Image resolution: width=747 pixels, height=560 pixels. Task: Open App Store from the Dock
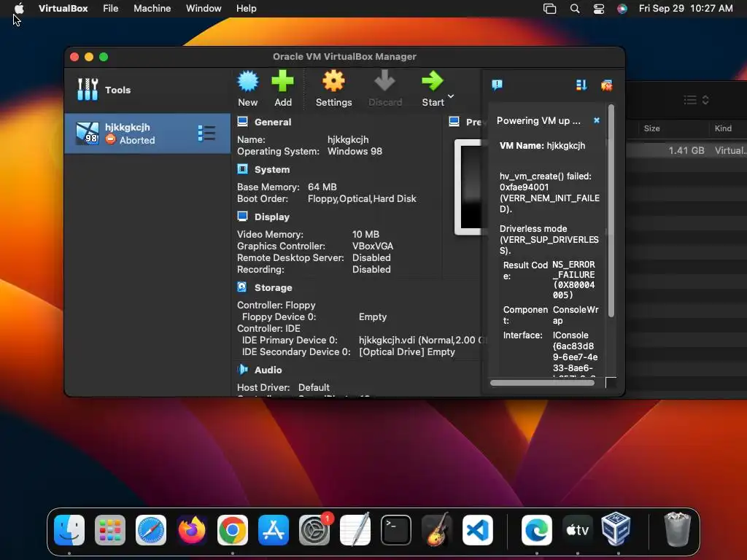tap(274, 530)
